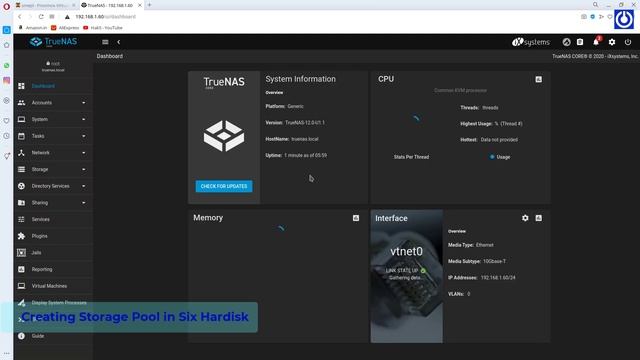Open WhatsApp in Opera sidebar
This screenshot has width=640, height=360.
[7, 65]
